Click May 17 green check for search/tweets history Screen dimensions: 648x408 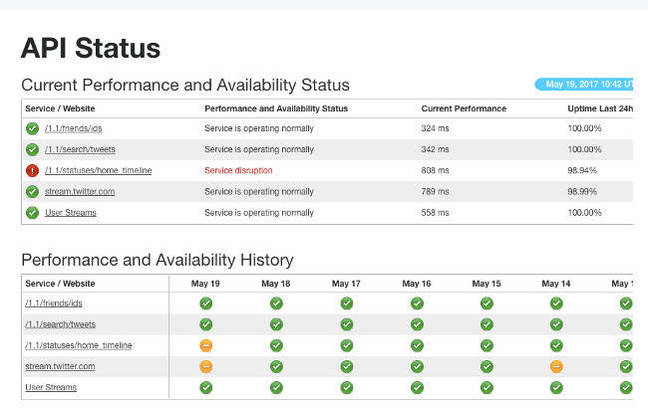[x=346, y=324]
